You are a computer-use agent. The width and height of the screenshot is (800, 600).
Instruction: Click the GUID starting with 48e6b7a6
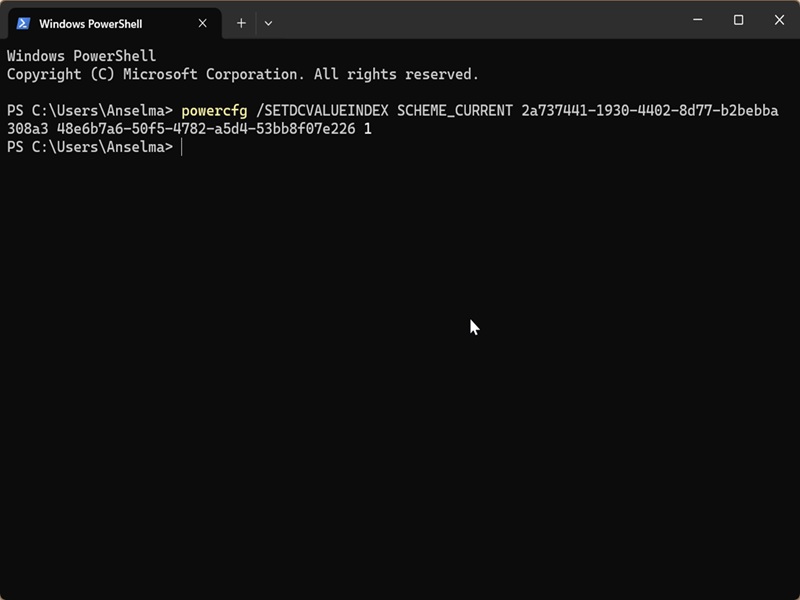(206, 129)
